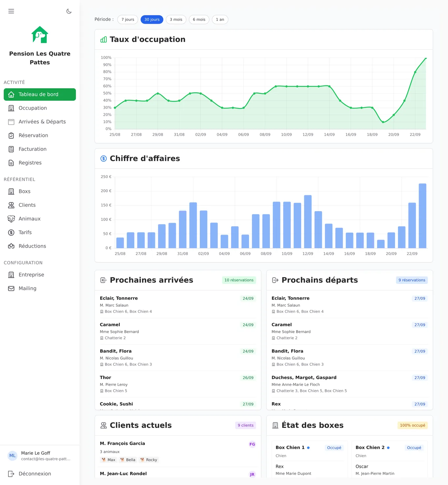Viewport: 448px width, 485px height.
Task: Switch period to 6 mois
Action: 199,19
